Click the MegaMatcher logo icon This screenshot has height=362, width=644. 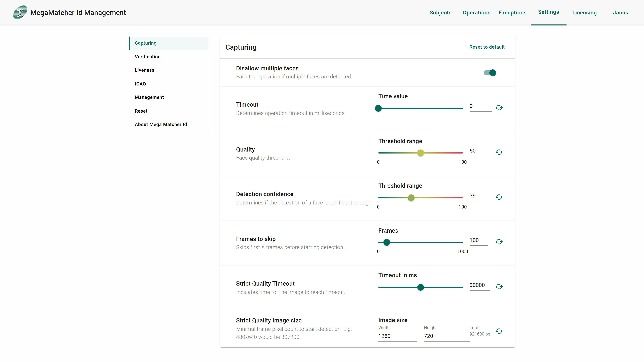pos(20,12)
